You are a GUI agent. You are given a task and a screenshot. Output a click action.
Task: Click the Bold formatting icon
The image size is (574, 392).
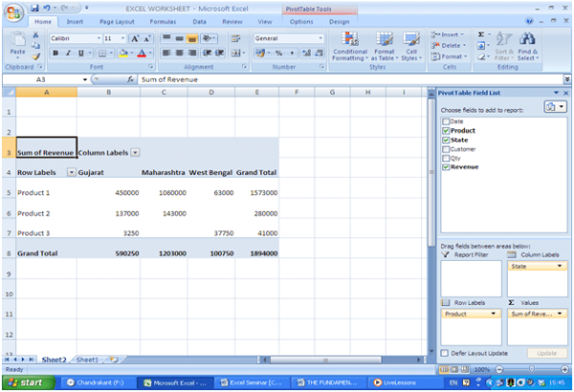[55, 54]
